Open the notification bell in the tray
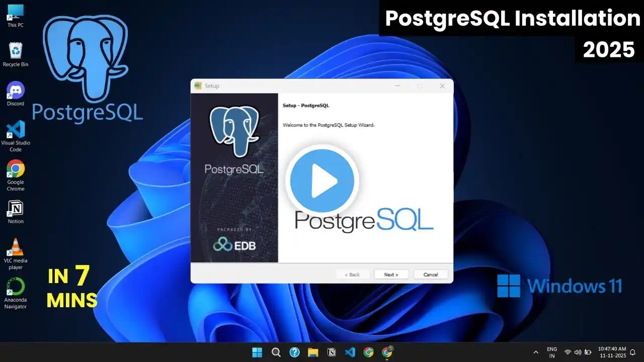The image size is (644, 362). pyautogui.click(x=633, y=352)
